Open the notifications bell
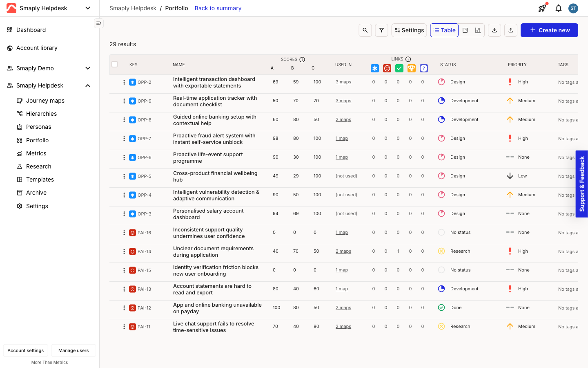This screenshot has height=368, width=588. [x=559, y=8]
